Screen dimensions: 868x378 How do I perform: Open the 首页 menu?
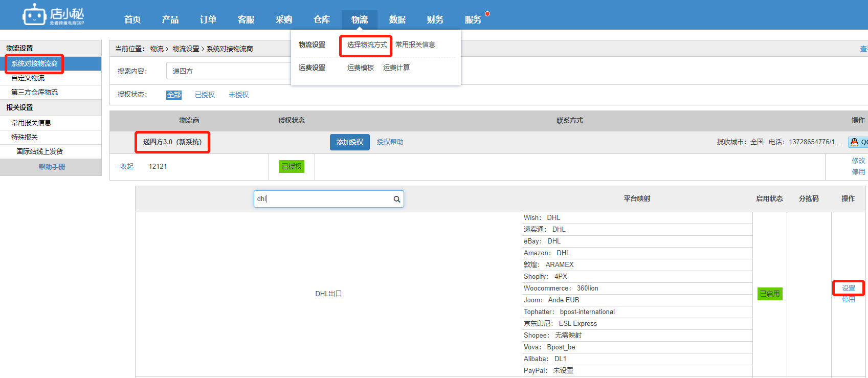[x=132, y=19]
